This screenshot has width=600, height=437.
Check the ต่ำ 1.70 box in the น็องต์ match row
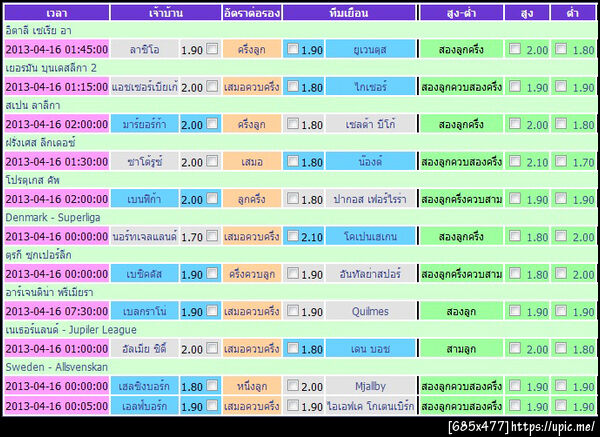[x=561, y=161]
